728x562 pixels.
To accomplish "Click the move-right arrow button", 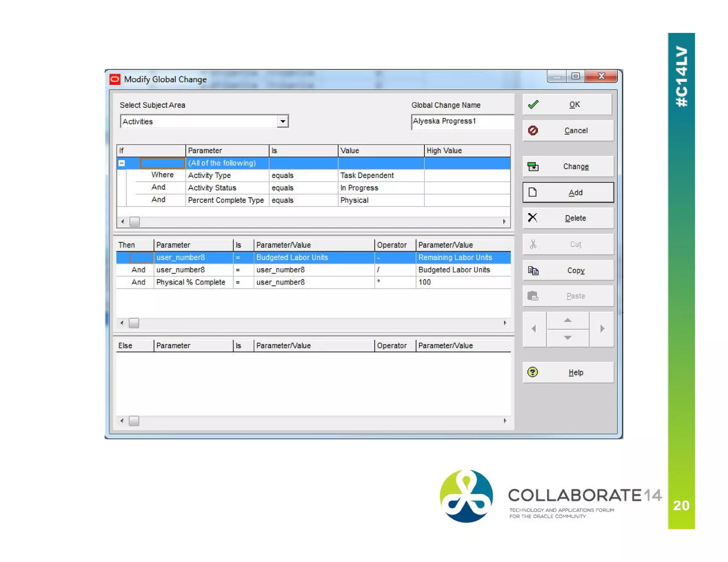I will point(602,329).
